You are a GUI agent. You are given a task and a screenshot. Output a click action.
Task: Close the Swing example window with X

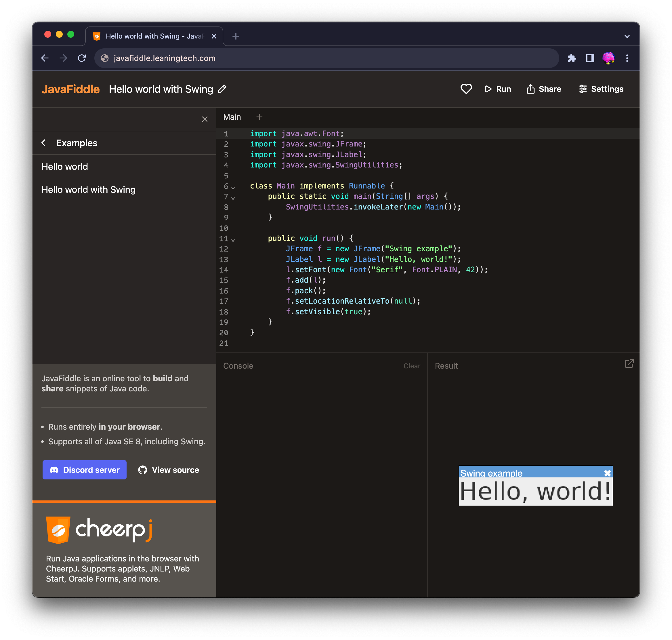pos(607,473)
